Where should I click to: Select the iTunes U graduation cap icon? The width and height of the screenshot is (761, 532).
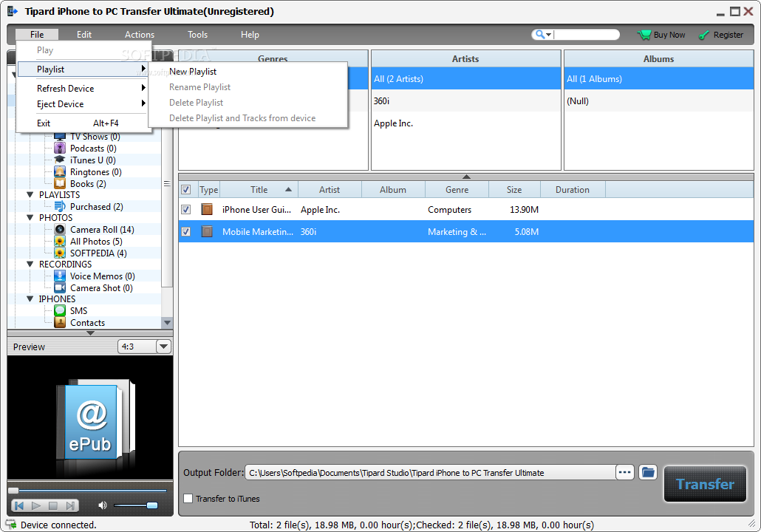[60, 160]
